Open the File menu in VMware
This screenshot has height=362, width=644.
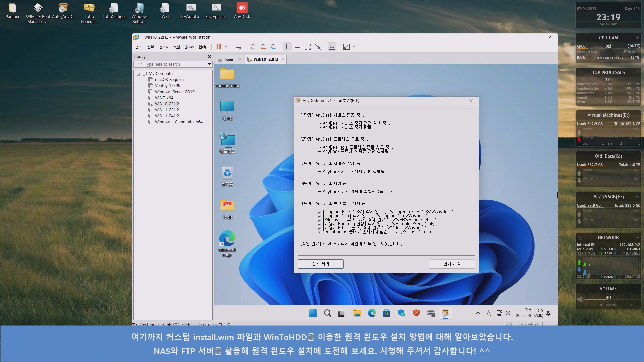pyautogui.click(x=139, y=47)
